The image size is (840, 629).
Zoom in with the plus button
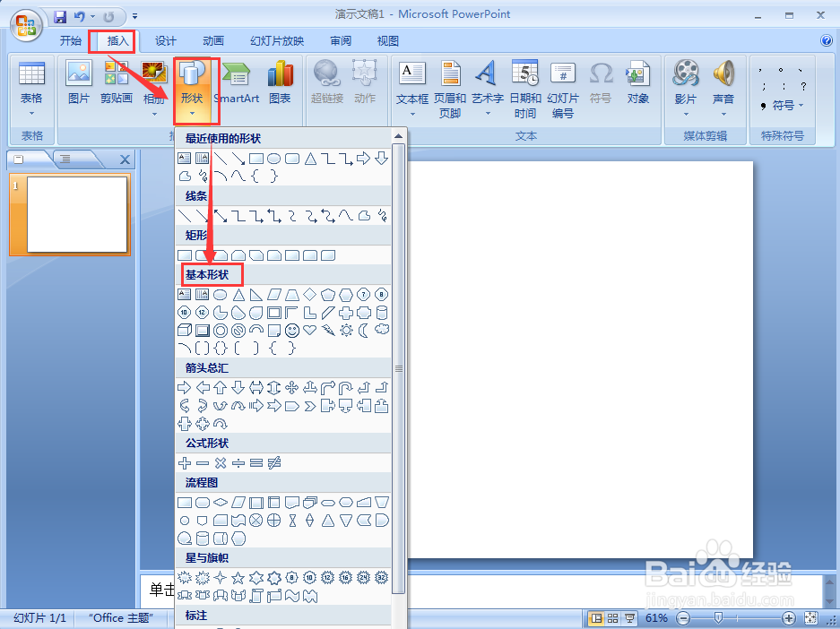tap(789, 618)
